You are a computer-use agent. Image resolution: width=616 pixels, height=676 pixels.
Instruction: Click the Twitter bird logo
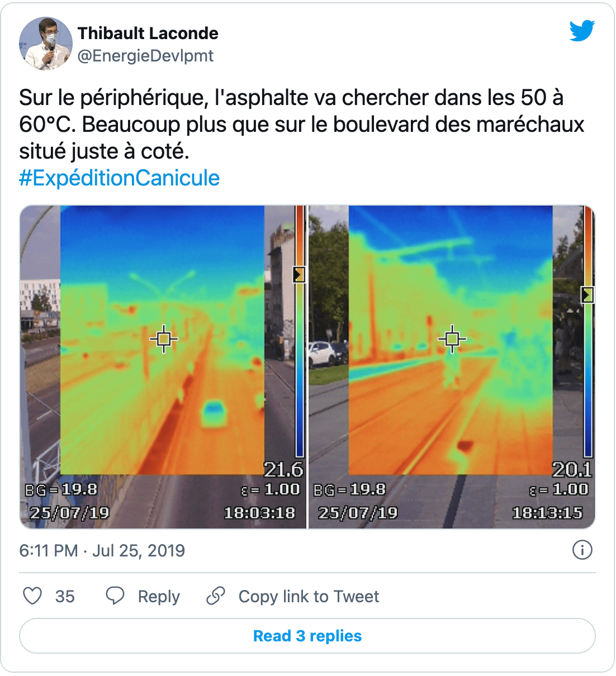point(582,31)
